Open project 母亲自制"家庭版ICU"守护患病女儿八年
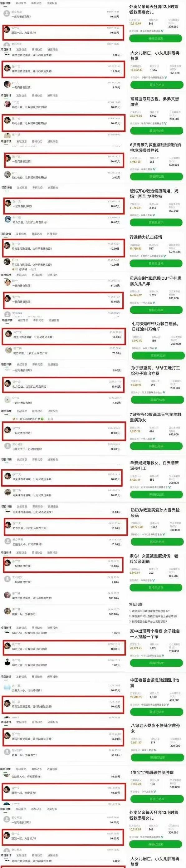The image size is (186, 868). [x=156, y=281]
